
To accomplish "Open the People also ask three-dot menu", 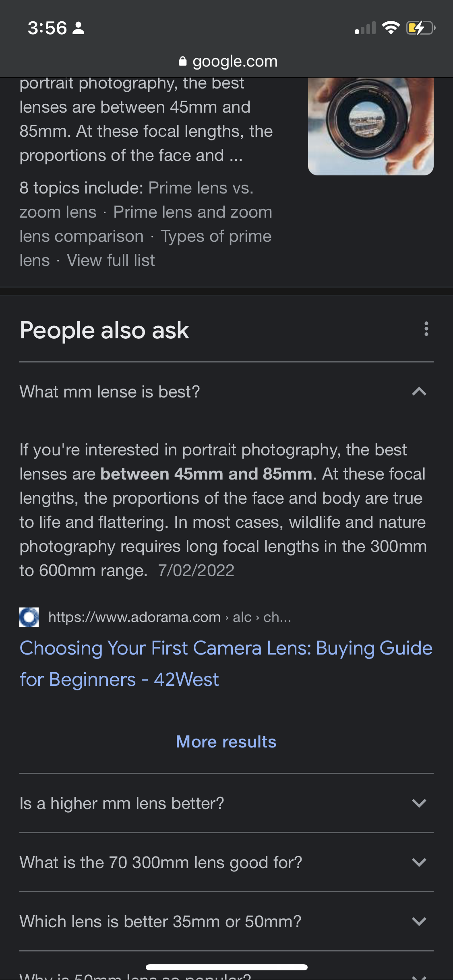I will pos(426,329).
